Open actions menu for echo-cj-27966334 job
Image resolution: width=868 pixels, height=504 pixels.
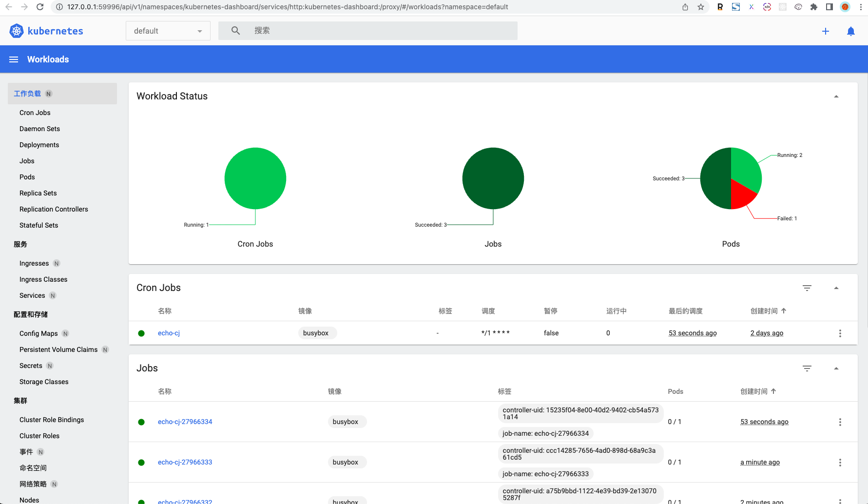(x=840, y=422)
